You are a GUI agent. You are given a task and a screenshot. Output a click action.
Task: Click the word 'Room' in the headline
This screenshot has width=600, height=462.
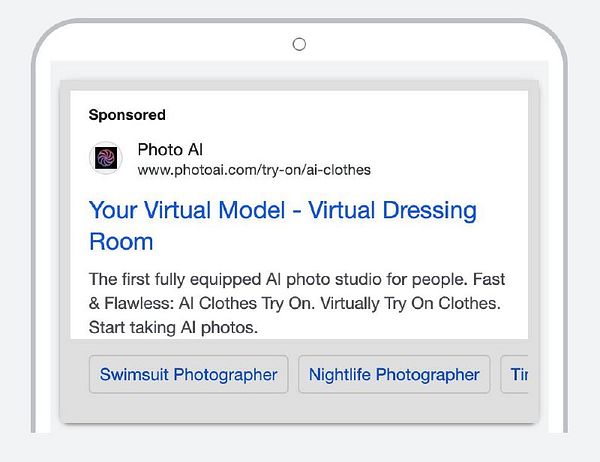click(x=121, y=242)
